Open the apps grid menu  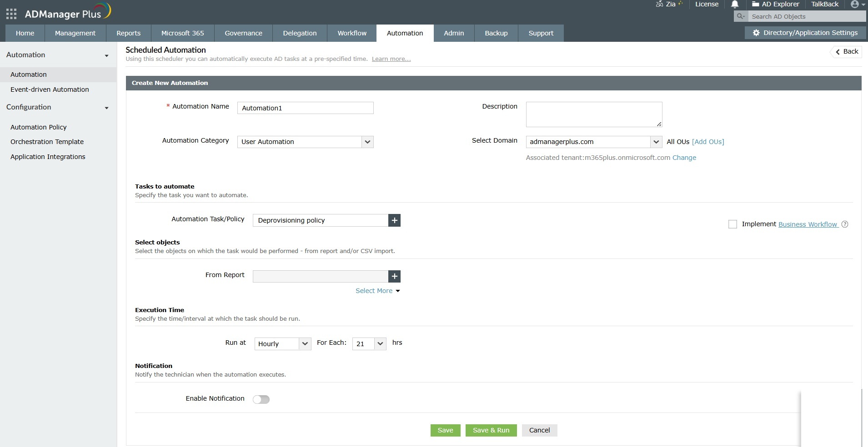click(x=11, y=13)
